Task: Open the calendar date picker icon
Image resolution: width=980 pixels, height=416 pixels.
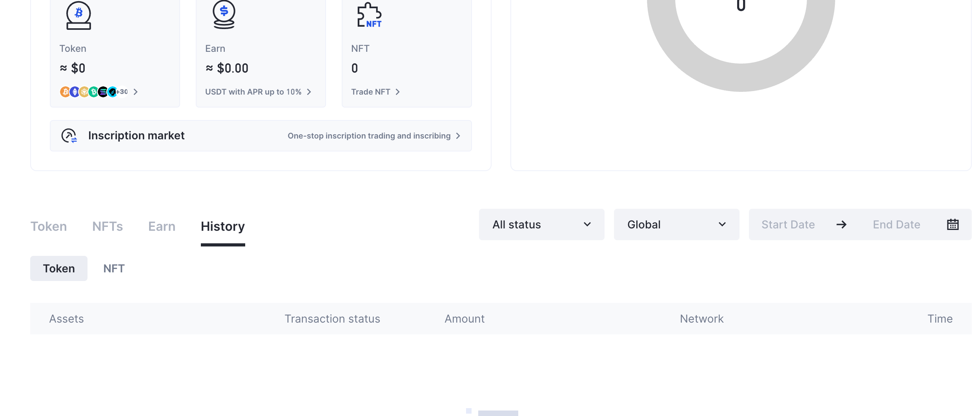Action: tap(953, 224)
